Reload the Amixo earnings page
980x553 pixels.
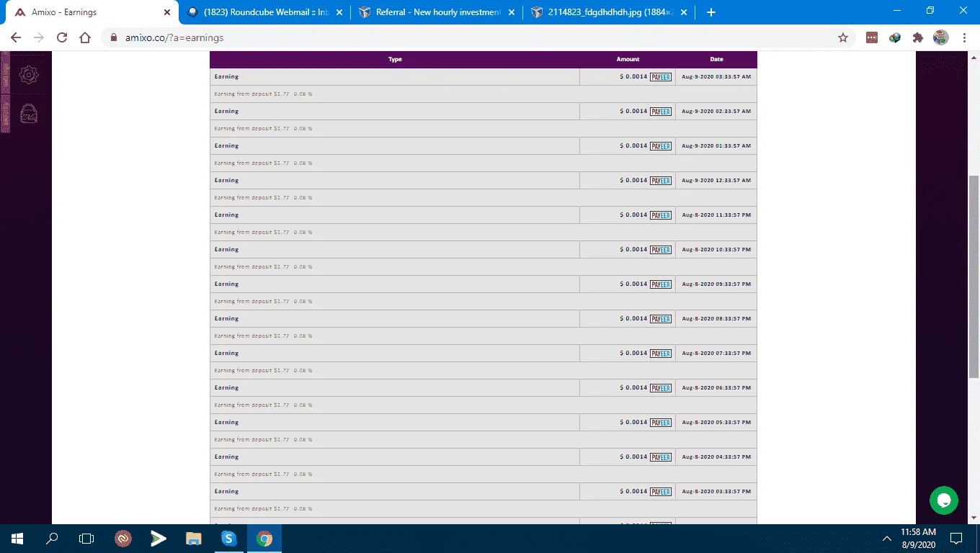[62, 37]
